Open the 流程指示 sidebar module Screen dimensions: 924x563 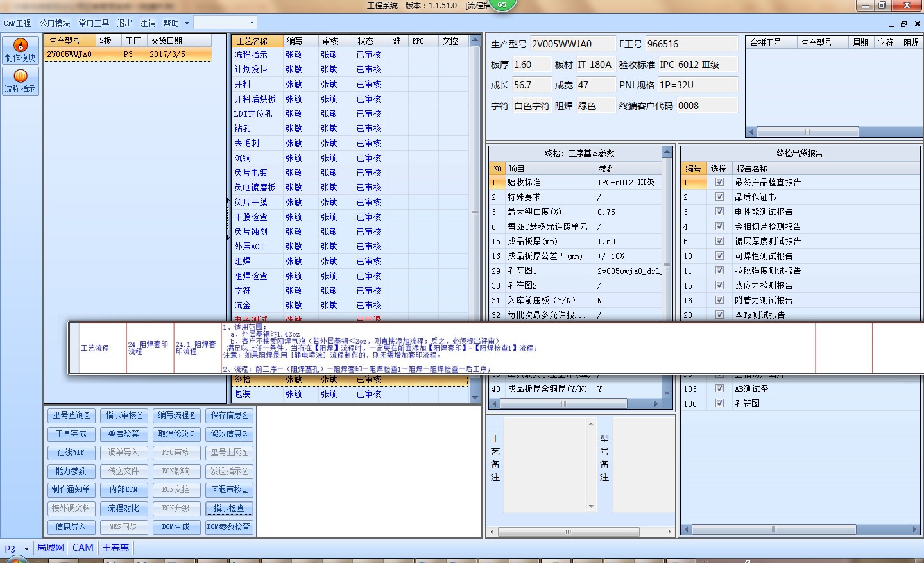(x=20, y=81)
